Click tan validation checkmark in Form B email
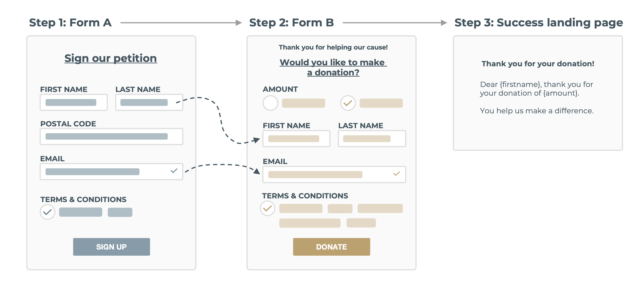644x289 pixels. pos(397,174)
